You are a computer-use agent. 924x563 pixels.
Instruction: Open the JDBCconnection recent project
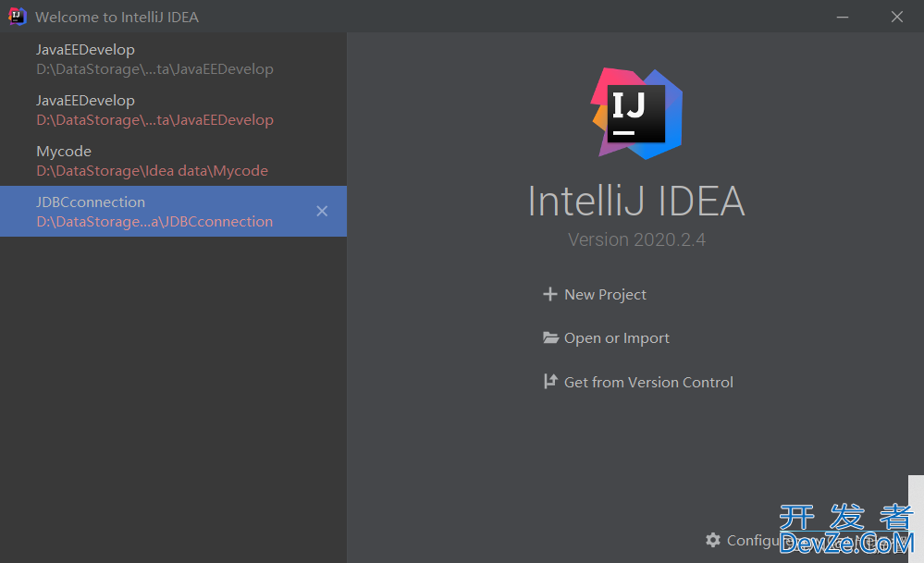173,212
